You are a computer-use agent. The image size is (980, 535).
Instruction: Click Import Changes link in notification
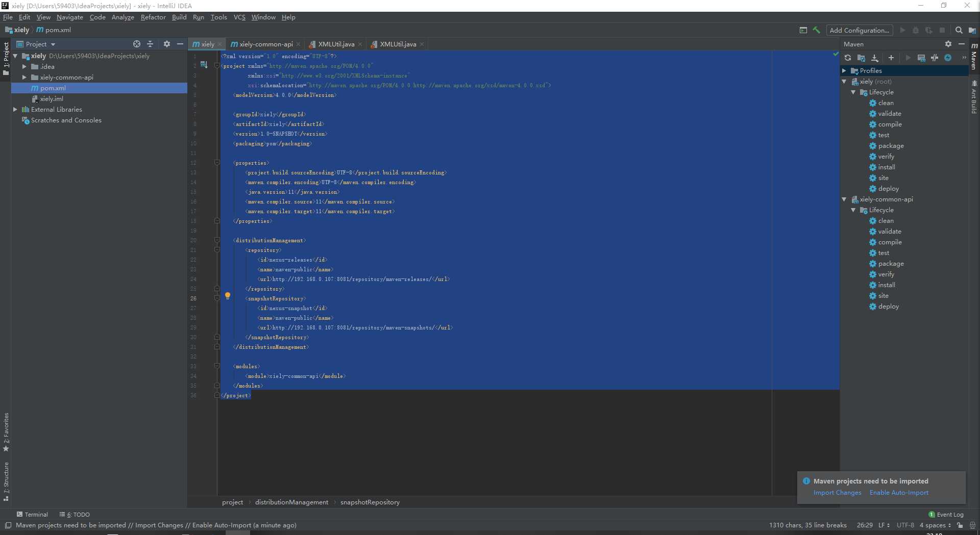[x=837, y=493]
